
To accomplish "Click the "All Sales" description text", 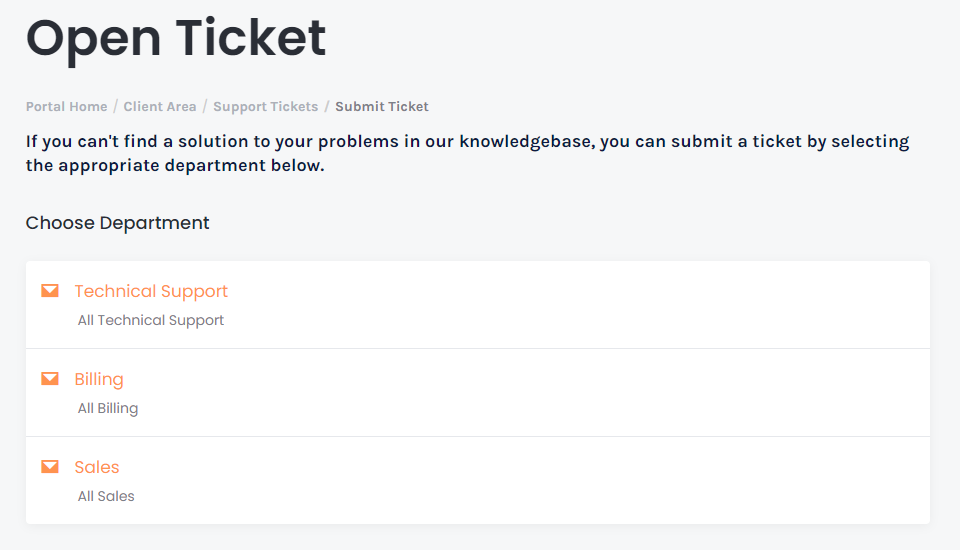I will [x=106, y=497].
